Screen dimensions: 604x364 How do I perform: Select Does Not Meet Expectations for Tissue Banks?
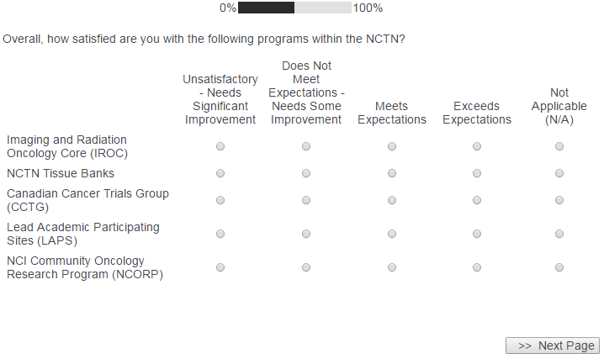click(x=306, y=173)
